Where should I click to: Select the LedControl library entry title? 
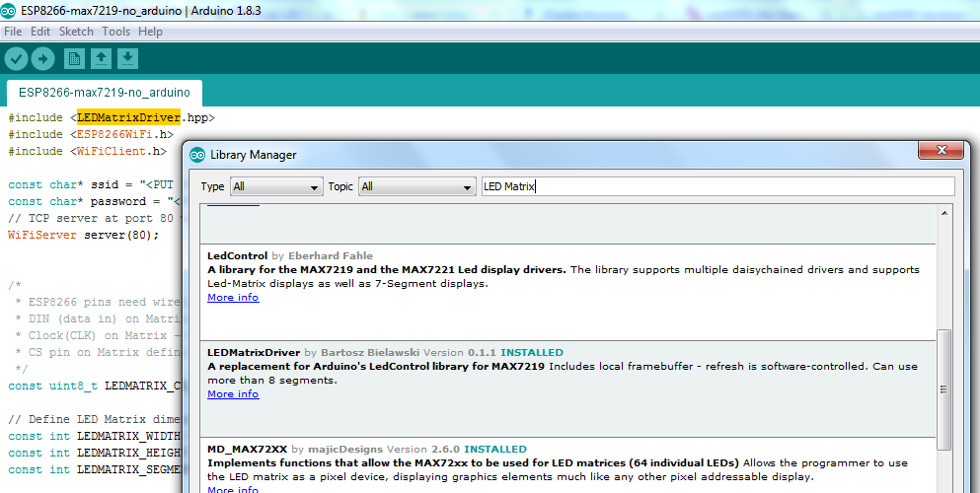click(238, 255)
